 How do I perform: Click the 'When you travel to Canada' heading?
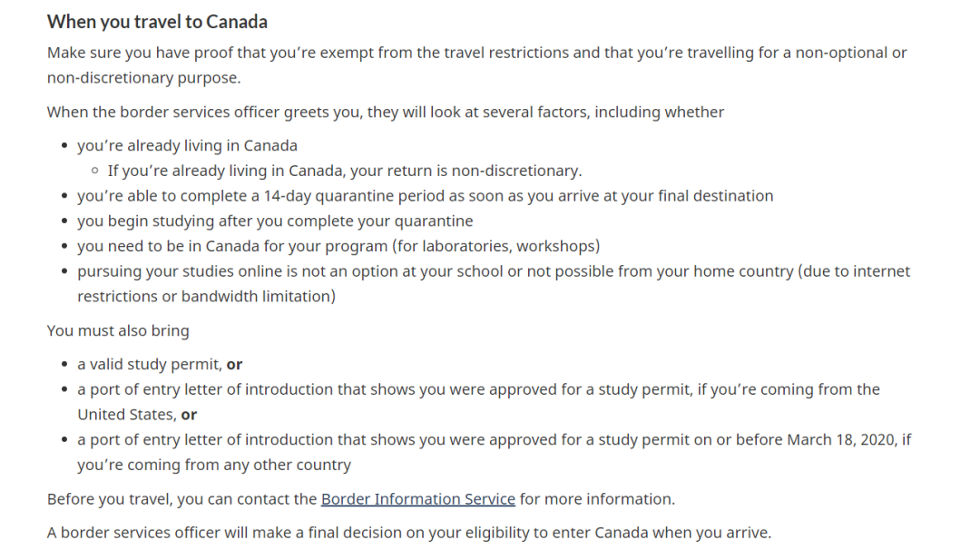(x=157, y=22)
